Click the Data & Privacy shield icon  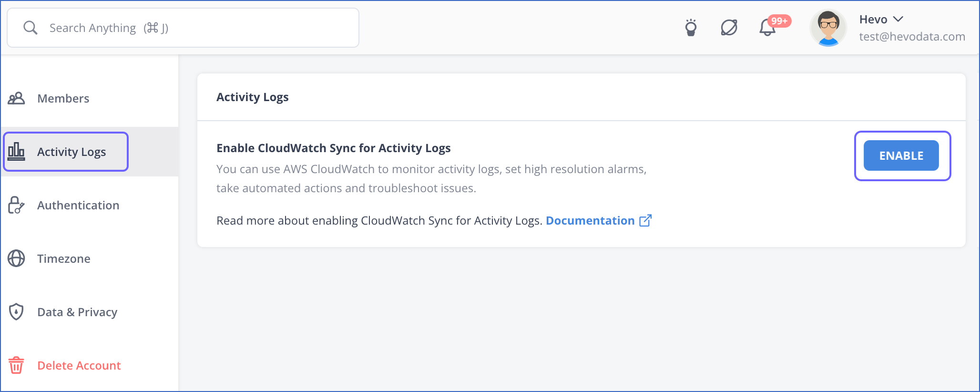16,312
